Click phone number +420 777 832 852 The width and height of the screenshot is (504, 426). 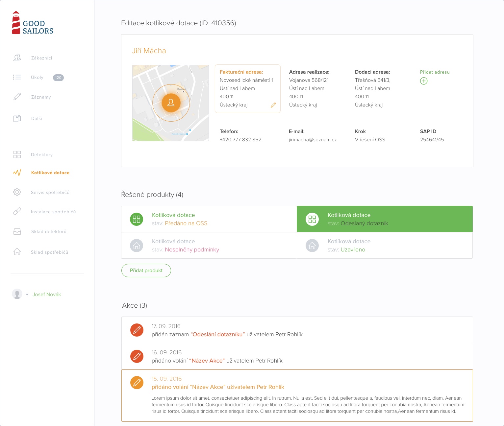click(x=240, y=140)
